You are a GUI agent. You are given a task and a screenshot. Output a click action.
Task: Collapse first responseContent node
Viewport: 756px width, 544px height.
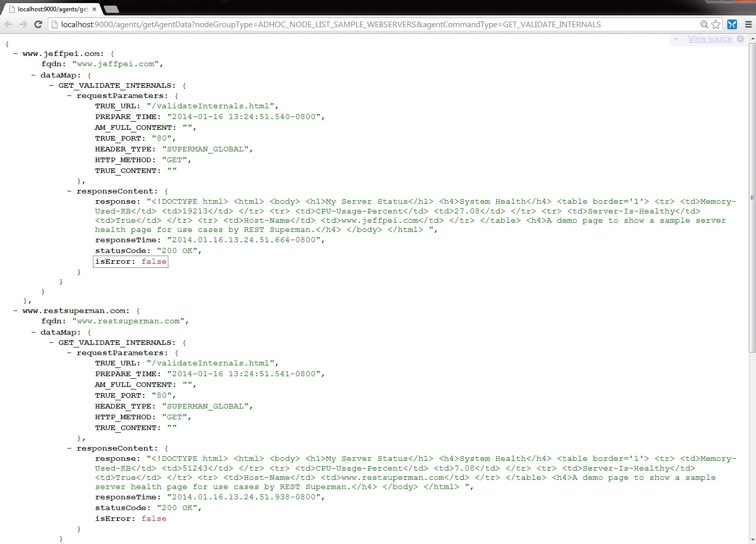pyautogui.click(x=69, y=191)
